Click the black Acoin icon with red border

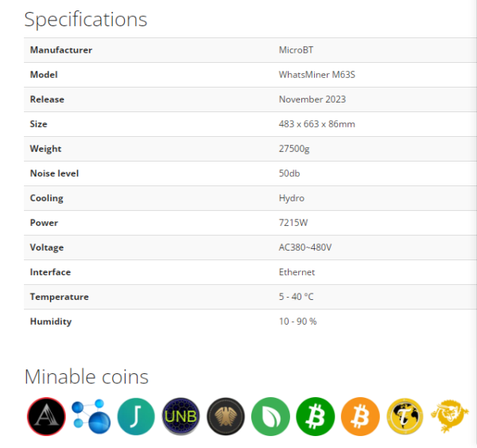[46, 416]
